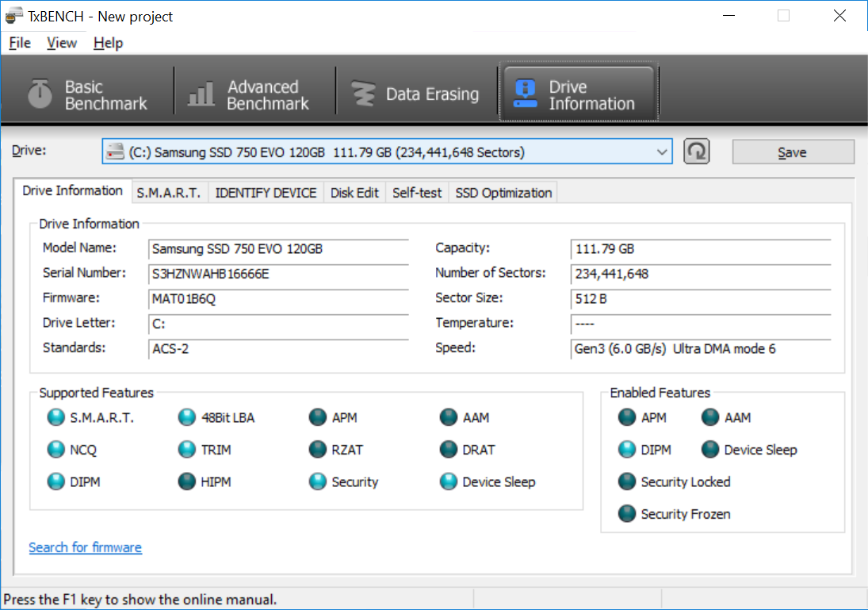Open the Basic Benchmark section
This screenshot has width=868, height=610.
tap(87, 94)
